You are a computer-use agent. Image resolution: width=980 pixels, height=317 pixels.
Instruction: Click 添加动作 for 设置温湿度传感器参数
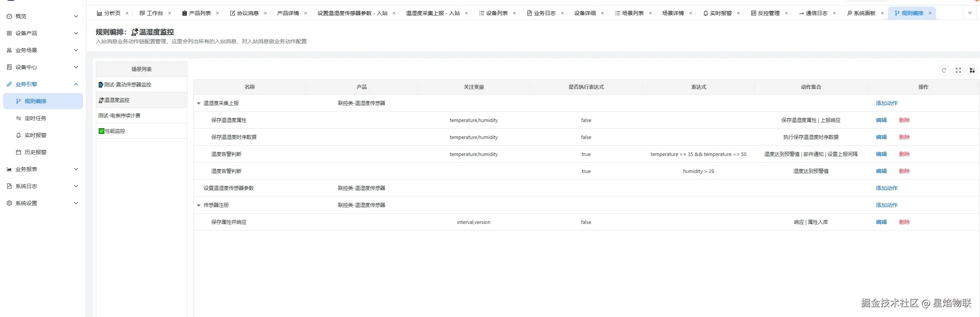[x=887, y=188]
